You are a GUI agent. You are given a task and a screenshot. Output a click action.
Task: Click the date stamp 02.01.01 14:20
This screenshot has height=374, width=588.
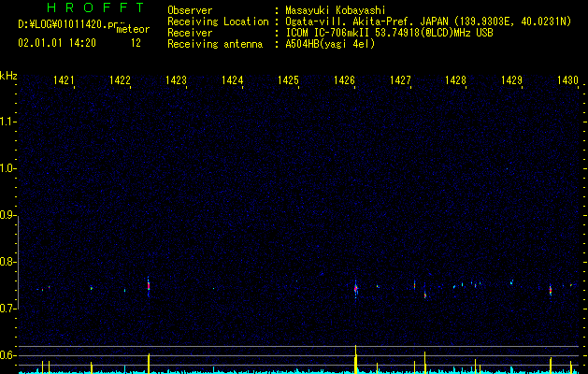(x=57, y=43)
